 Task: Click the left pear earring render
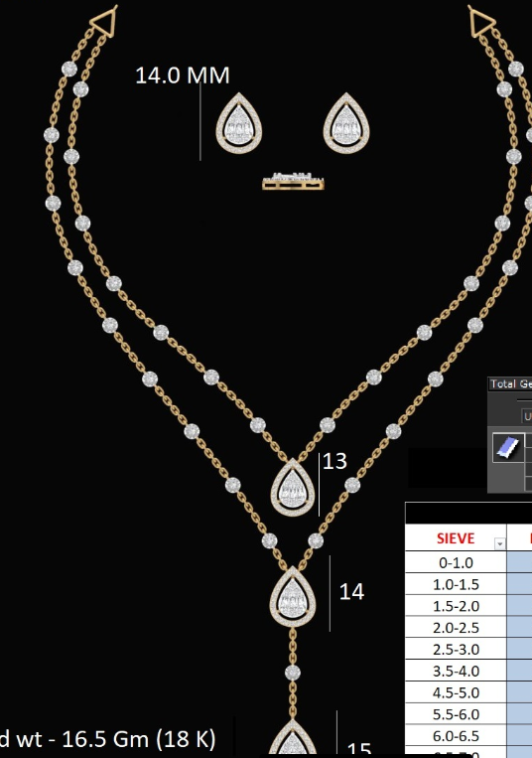[239, 124]
